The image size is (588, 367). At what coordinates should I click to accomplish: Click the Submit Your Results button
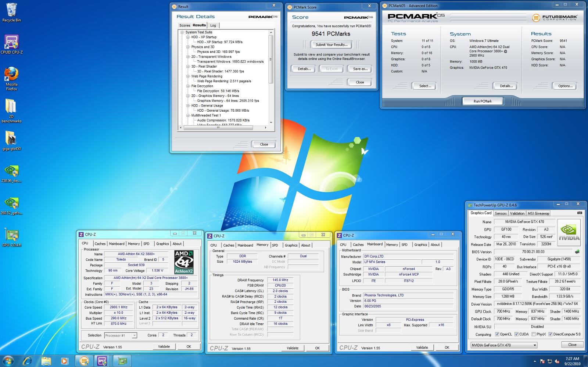(331, 45)
